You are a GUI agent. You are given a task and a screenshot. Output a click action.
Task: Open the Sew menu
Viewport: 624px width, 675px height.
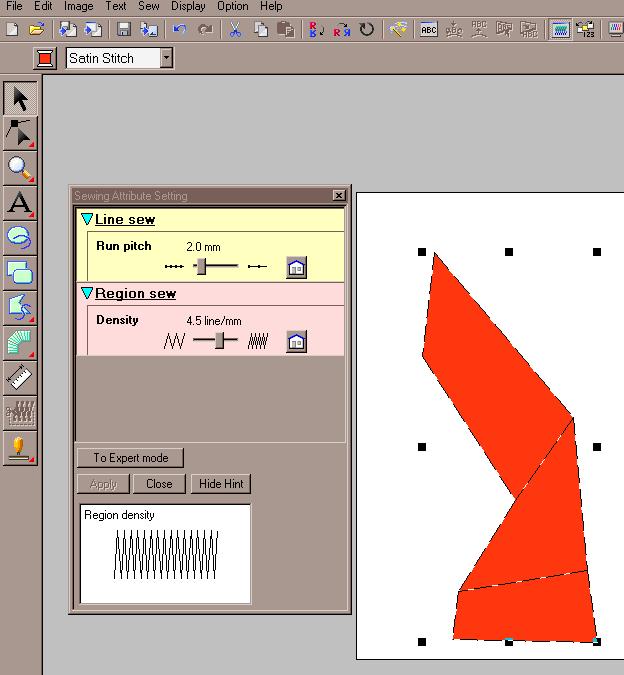(x=148, y=6)
